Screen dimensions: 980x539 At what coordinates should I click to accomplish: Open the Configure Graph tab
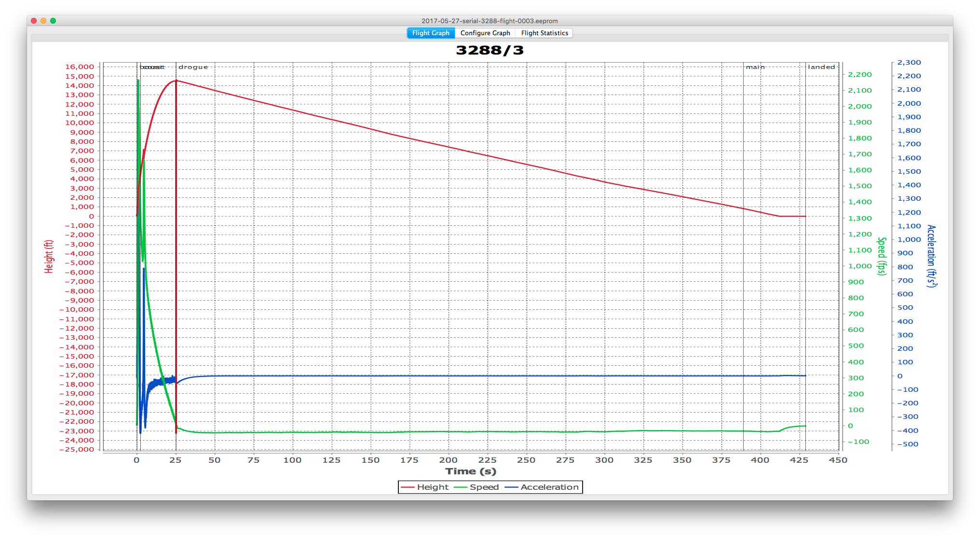click(485, 33)
